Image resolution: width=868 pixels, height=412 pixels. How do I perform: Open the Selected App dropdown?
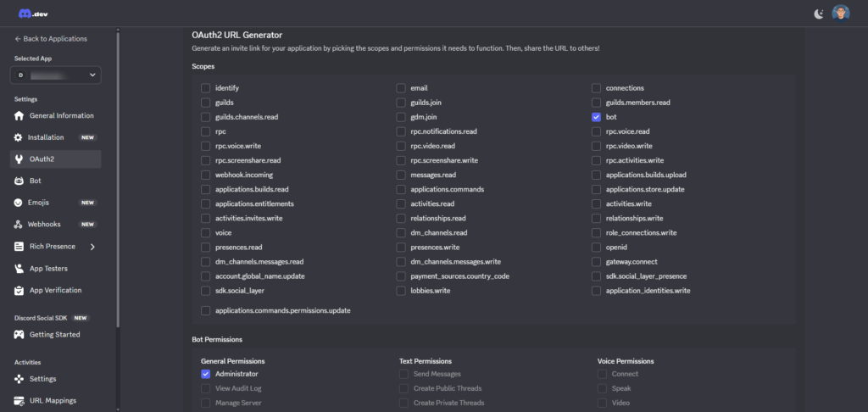coord(56,75)
